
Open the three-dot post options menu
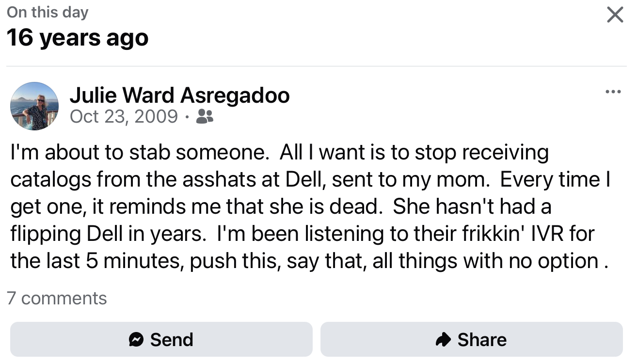click(x=613, y=92)
